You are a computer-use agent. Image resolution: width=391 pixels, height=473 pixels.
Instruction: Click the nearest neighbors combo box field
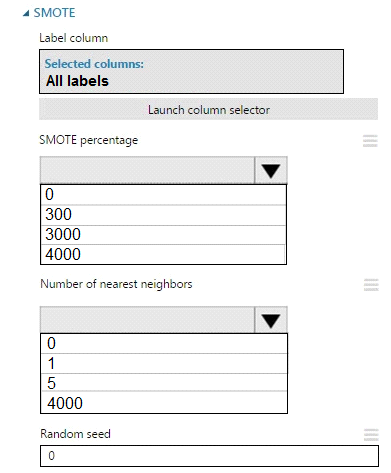coord(147,320)
